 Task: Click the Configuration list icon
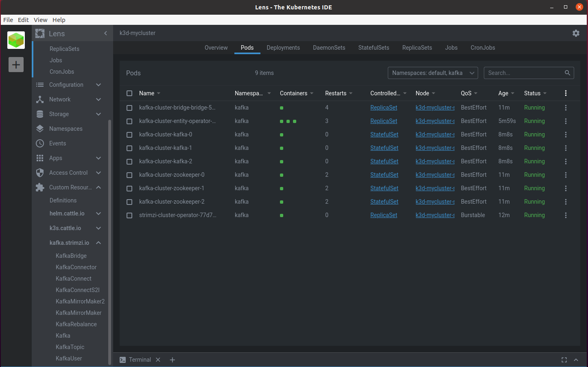(x=40, y=85)
